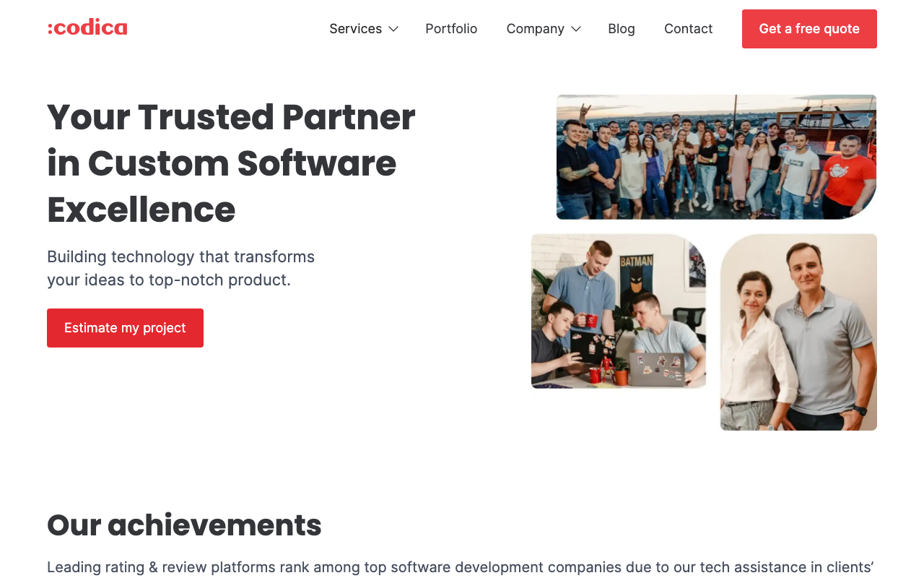
Task: Click the Our achievements heading
Action: (184, 525)
